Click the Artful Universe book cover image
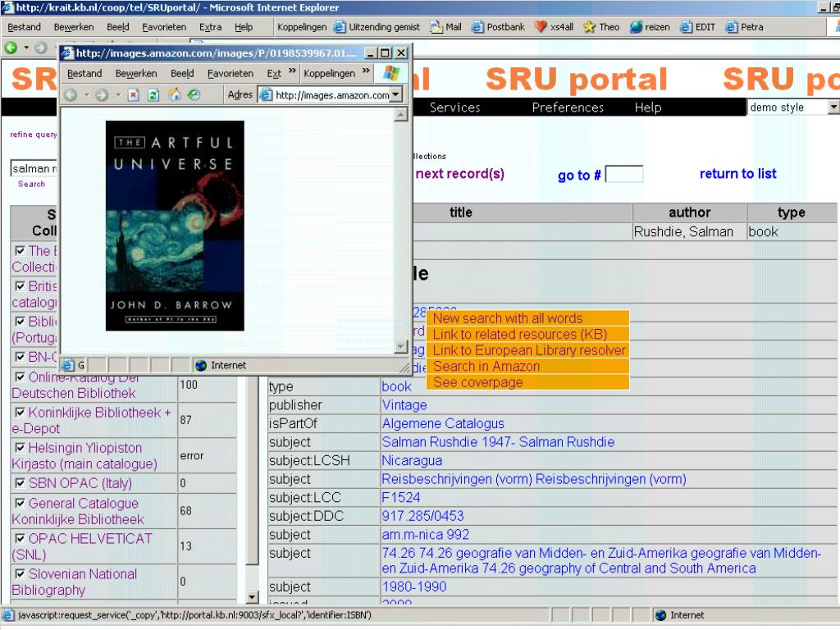840x630 pixels. tap(175, 226)
